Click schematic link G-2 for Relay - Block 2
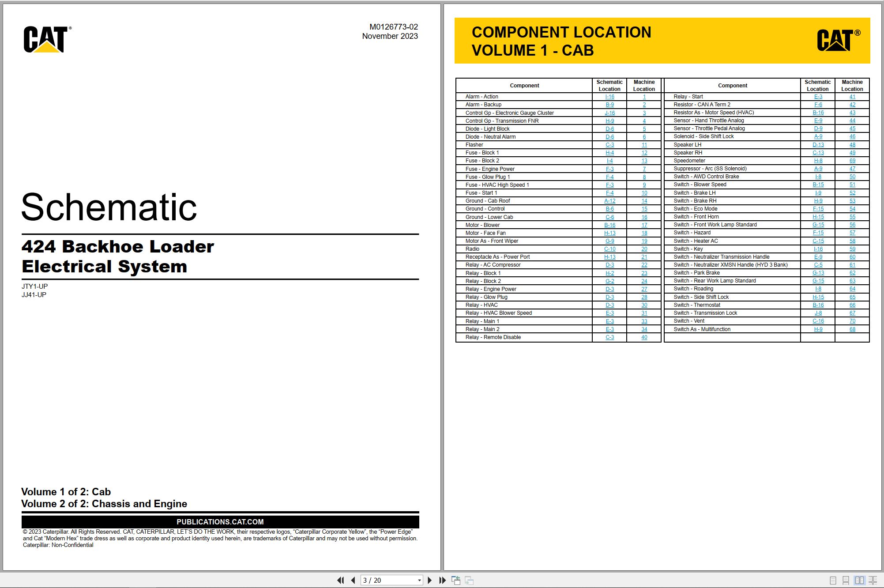Image resolution: width=884 pixels, height=588 pixels. [x=609, y=281]
